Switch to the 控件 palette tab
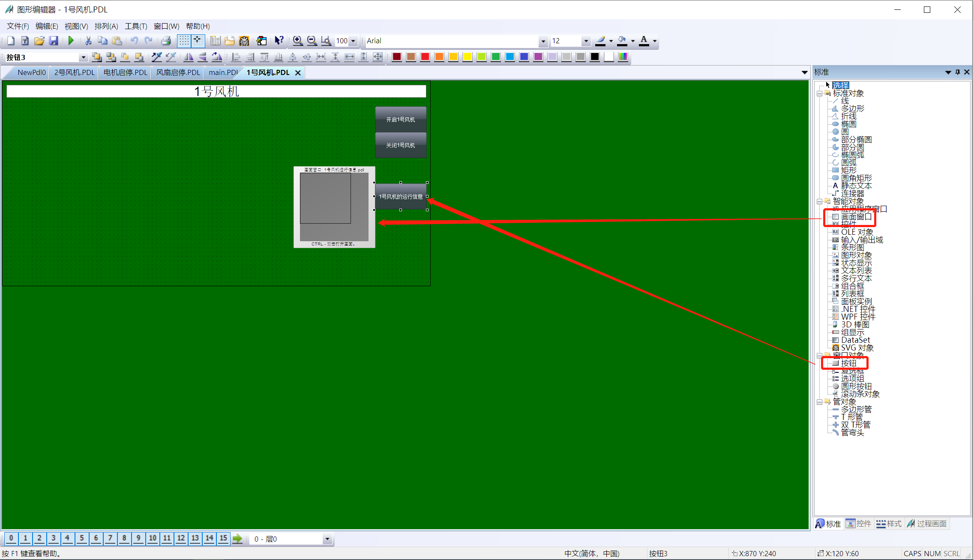Image resolution: width=974 pixels, height=560 pixels. coord(859,524)
